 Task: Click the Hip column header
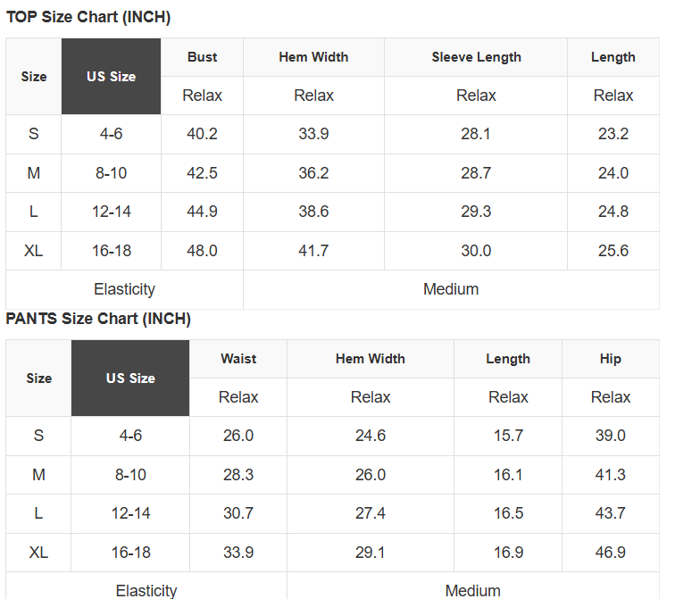(x=611, y=359)
